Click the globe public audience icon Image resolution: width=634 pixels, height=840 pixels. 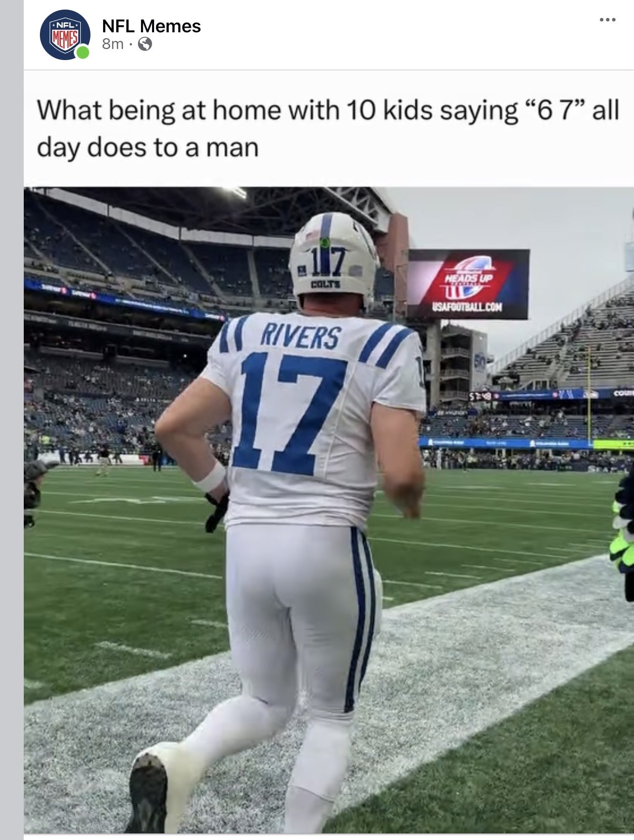tap(144, 45)
